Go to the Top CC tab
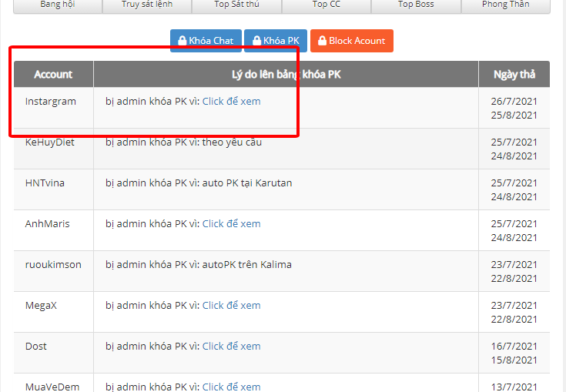This screenshot has height=392, width=566. click(326, 5)
